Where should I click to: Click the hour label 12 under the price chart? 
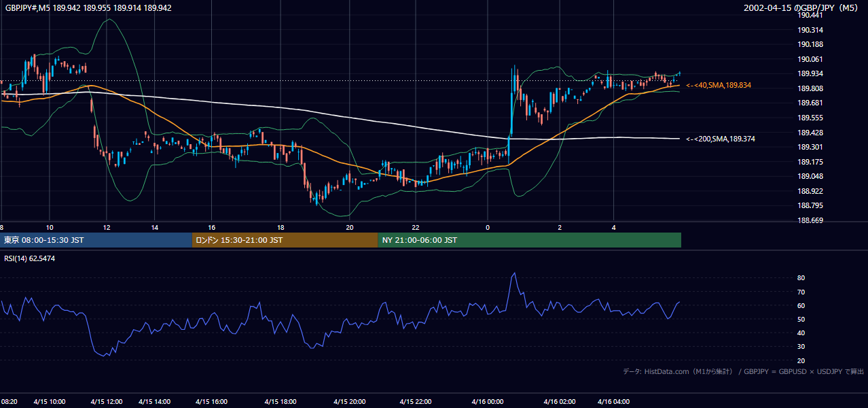[107, 227]
